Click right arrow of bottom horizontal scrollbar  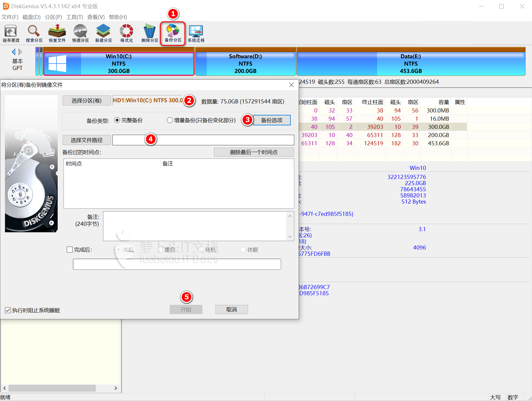(116, 388)
